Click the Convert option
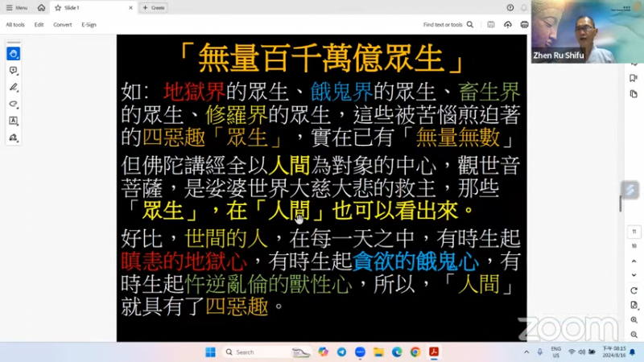644x362 pixels. [62, 25]
